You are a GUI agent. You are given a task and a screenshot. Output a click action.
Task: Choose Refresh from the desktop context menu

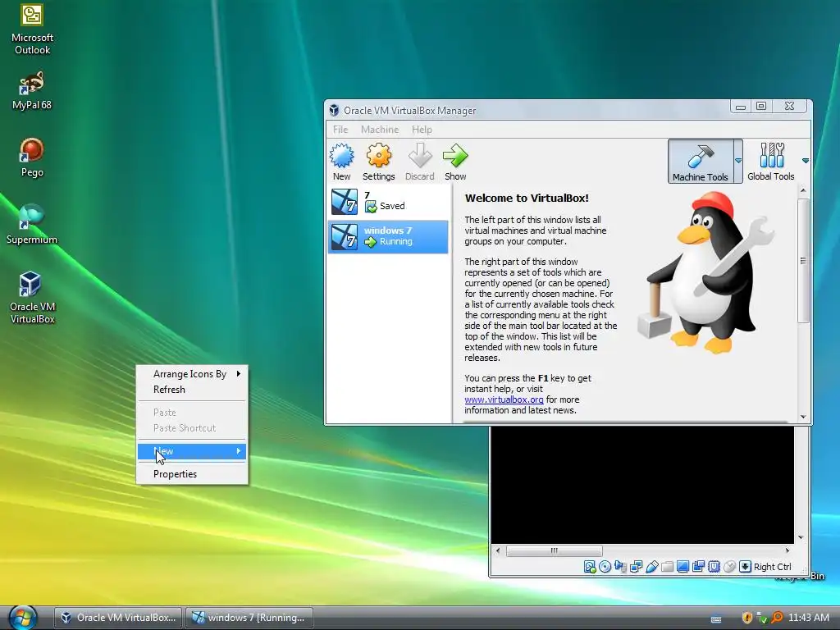(192, 390)
